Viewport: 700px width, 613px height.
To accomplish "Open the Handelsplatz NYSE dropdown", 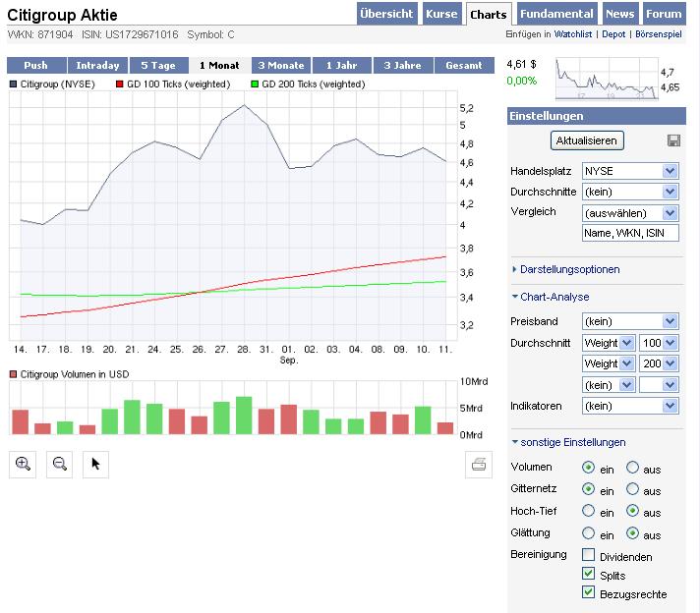I will [x=630, y=171].
